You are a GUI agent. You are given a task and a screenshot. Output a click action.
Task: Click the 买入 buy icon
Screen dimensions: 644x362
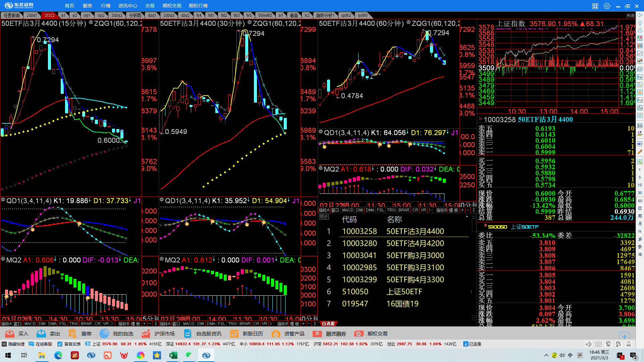[10, 334]
